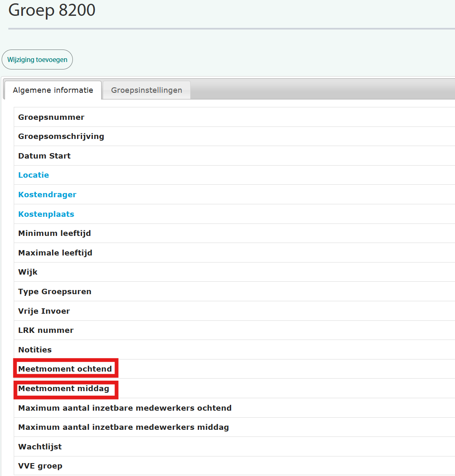Select the VVE groep row
Screen dimensions: 455x476
40,466
